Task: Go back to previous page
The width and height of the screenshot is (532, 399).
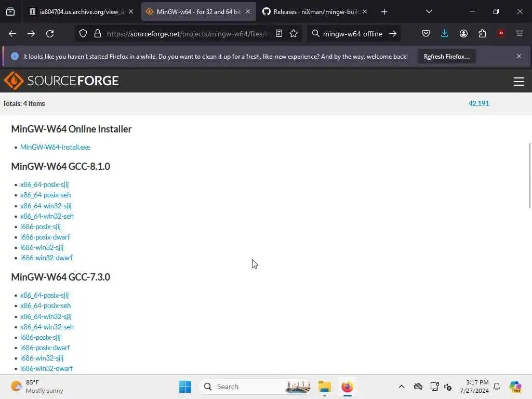Action: click(12, 34)
